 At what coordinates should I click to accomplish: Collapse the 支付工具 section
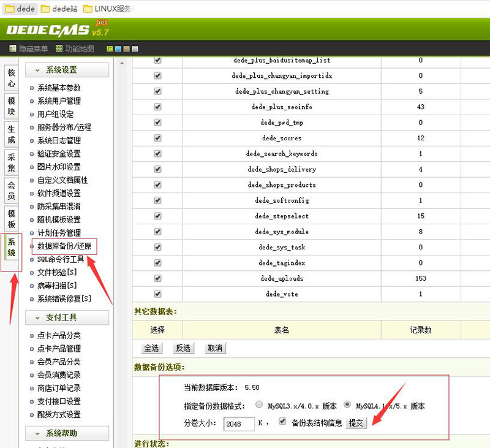[x=67, y=317]
